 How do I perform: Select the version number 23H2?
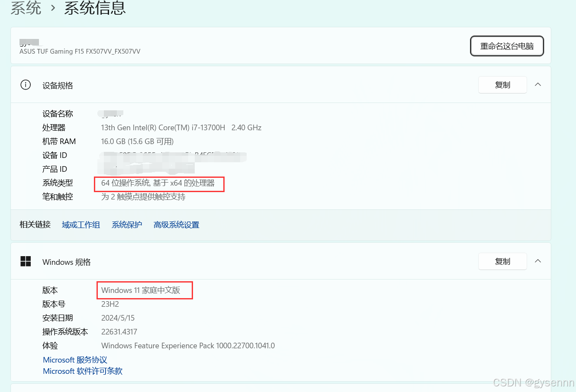pos(110,304)
